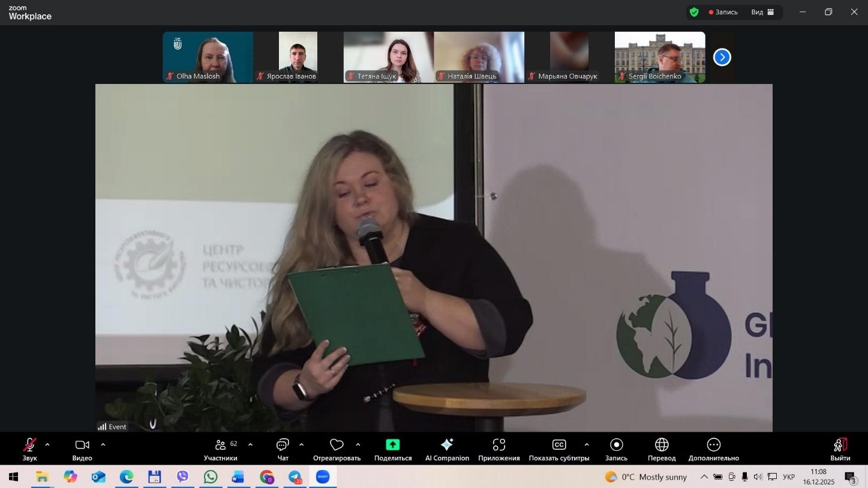The height and width of the screenshot is (488, 868).
Task: Expand the captions options arrow
Action: (586, 445)
